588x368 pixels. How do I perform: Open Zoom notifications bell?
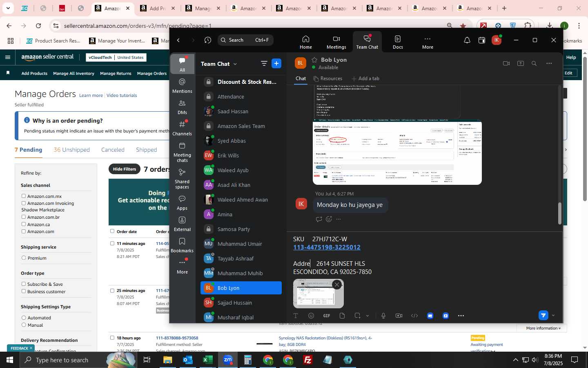(467, 40)
